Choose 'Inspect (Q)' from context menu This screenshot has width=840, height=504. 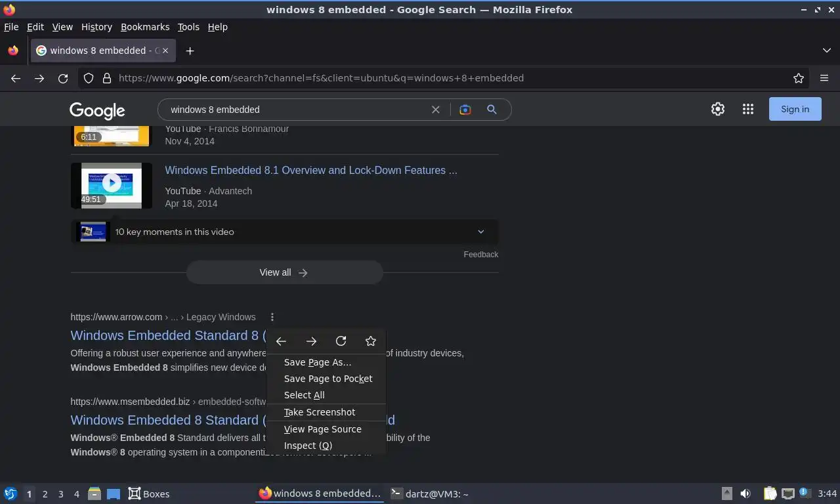(x=326, y=446)
